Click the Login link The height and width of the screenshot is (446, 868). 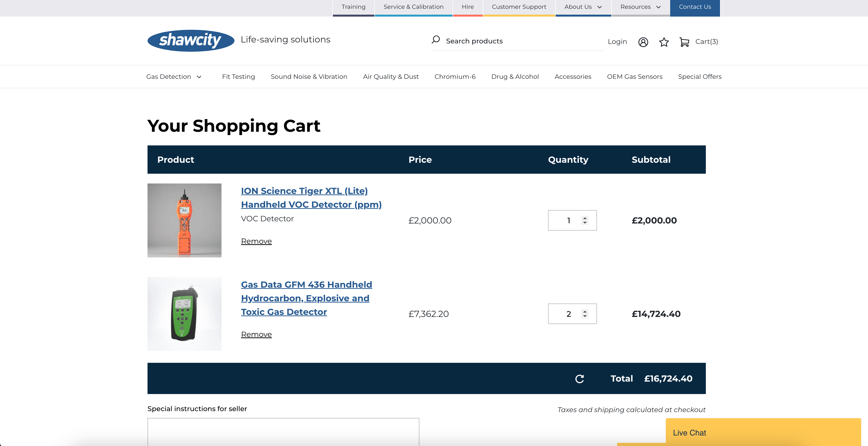(617, 42)
